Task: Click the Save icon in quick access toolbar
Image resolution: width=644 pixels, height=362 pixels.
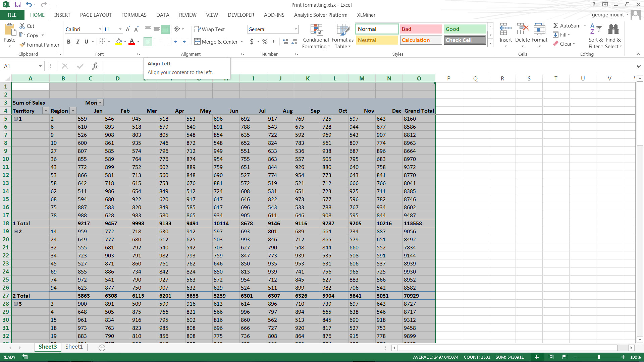Action: coord(18,5)
